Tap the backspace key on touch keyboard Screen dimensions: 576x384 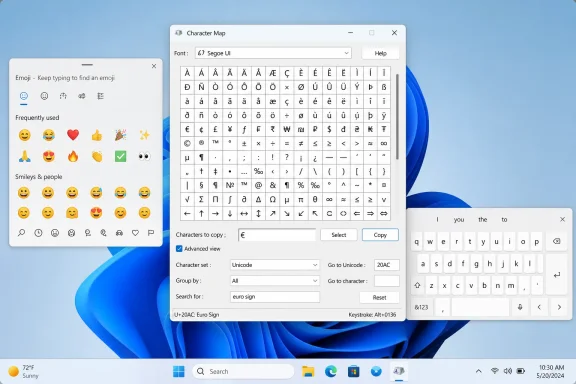tap(556, 241)
